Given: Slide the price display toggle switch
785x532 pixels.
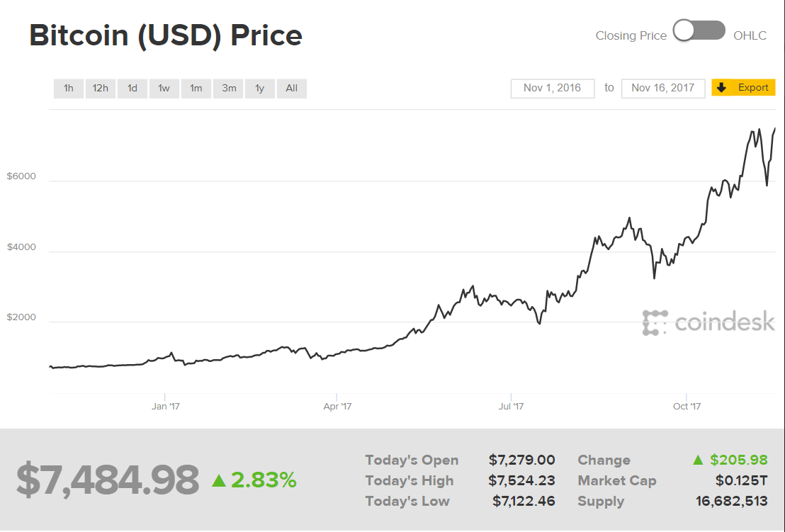Looking at the screenshot, I should pyautogui.click(x=699, y=31).
